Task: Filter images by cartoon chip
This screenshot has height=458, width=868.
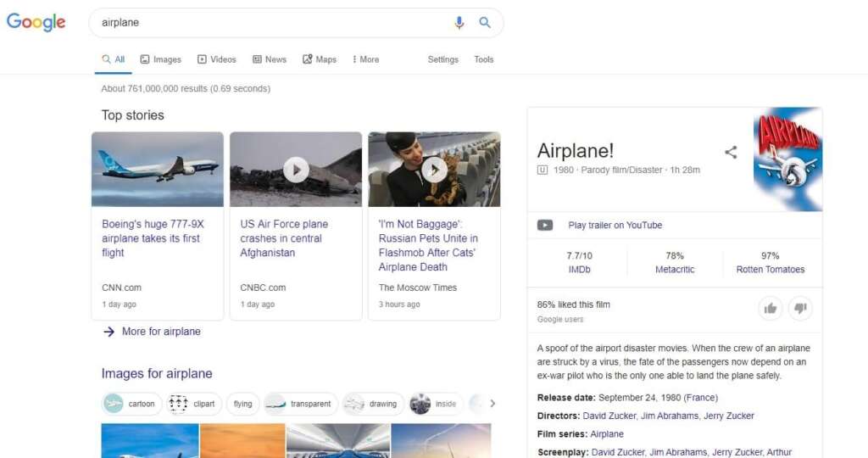Action: click(131, 404)
